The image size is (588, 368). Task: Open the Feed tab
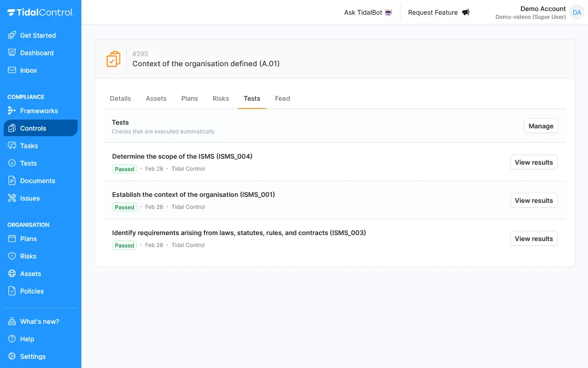click(283, 98)
